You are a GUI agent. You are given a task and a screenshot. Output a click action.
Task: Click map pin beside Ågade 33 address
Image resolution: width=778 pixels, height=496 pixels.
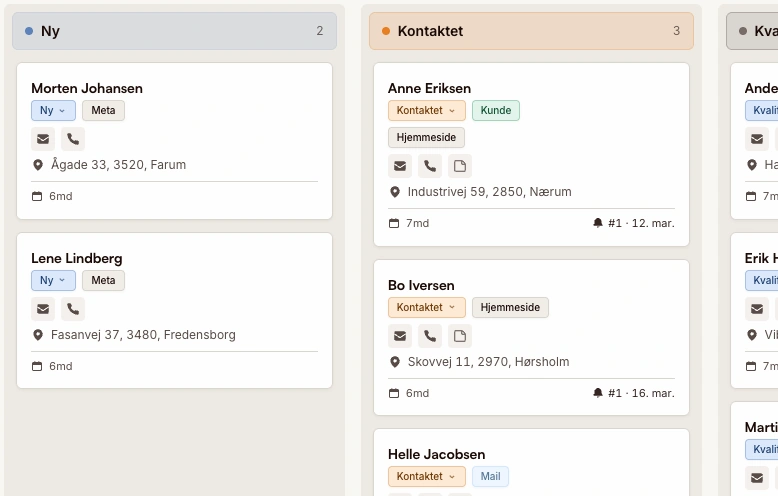coord(38,165)
